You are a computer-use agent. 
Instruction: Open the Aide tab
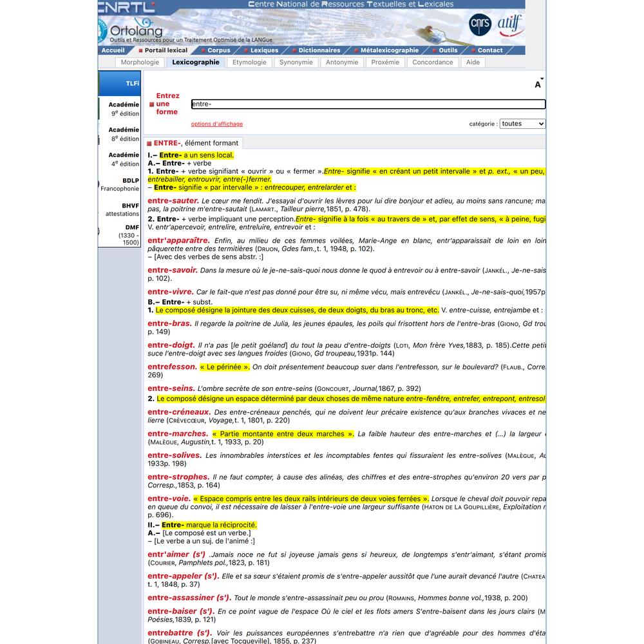tap(473, 62)
